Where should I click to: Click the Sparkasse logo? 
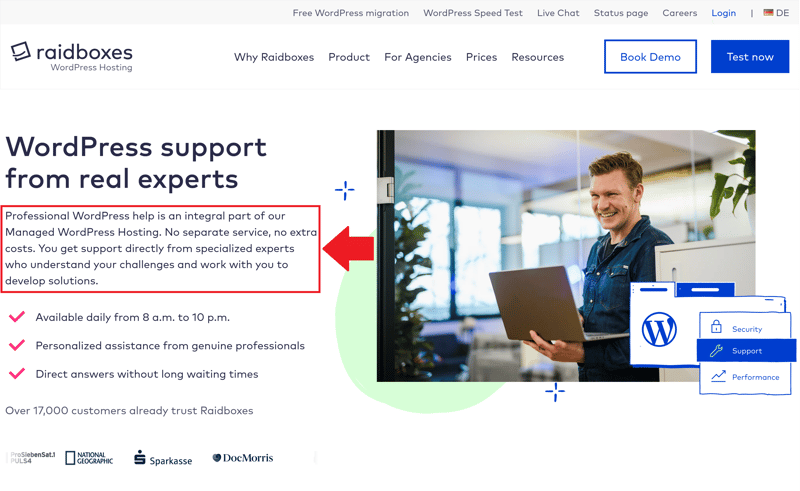[163, 458]
